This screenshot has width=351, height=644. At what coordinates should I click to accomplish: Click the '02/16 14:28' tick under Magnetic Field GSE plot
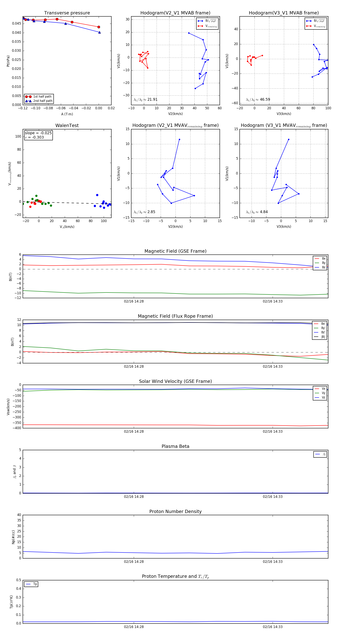click(134, 301)
